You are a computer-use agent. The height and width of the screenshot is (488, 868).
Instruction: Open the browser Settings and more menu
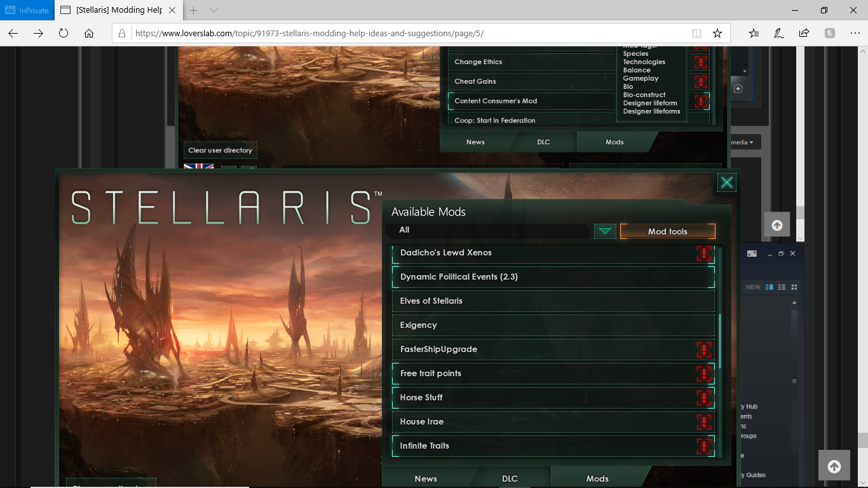tap(855, 33)
